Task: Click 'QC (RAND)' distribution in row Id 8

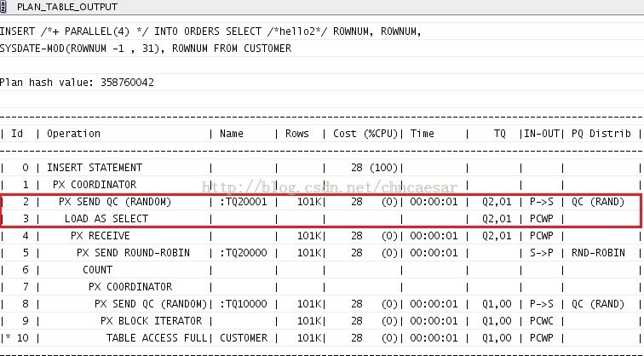Action: coord(598,304)
